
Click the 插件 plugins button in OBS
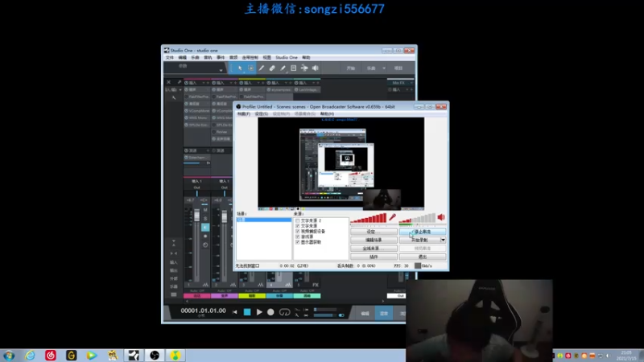(374, 257)
